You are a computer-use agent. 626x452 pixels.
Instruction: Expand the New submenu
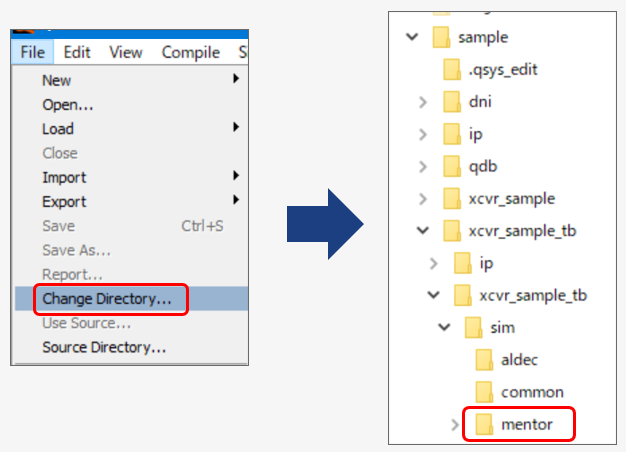[57, 80]
